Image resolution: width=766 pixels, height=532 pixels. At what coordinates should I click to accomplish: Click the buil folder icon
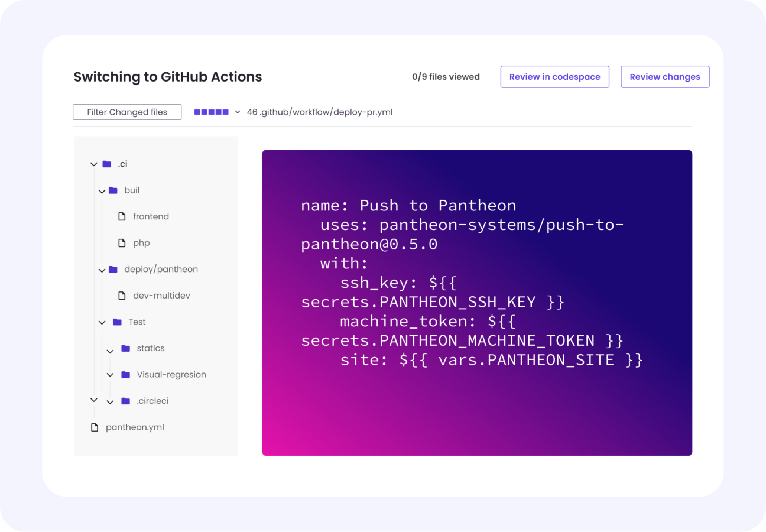pyautogui.click(x=113, y=190)
